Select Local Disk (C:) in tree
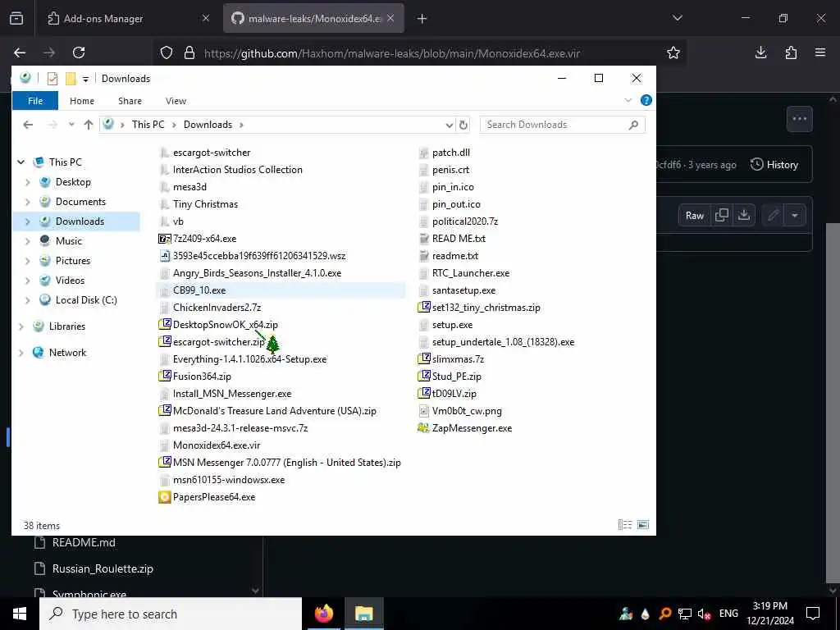The image size is (840, 630). 85,300
